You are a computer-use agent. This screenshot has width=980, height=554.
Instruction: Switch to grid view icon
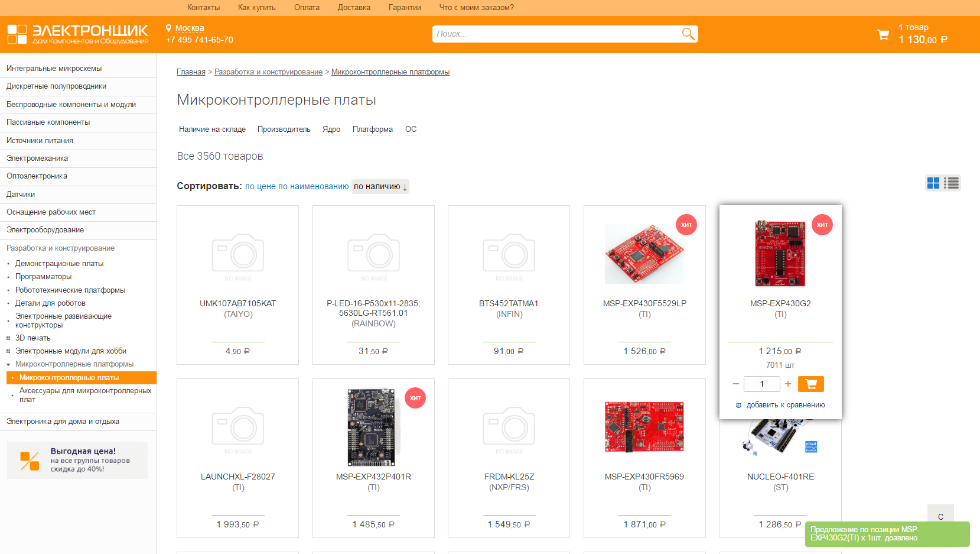pos(933,183)
